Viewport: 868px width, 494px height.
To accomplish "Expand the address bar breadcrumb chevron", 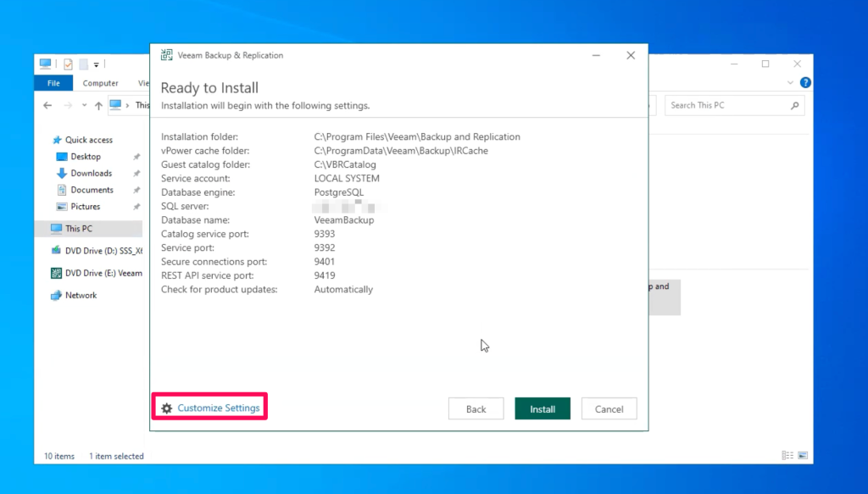I will (127, 105).
